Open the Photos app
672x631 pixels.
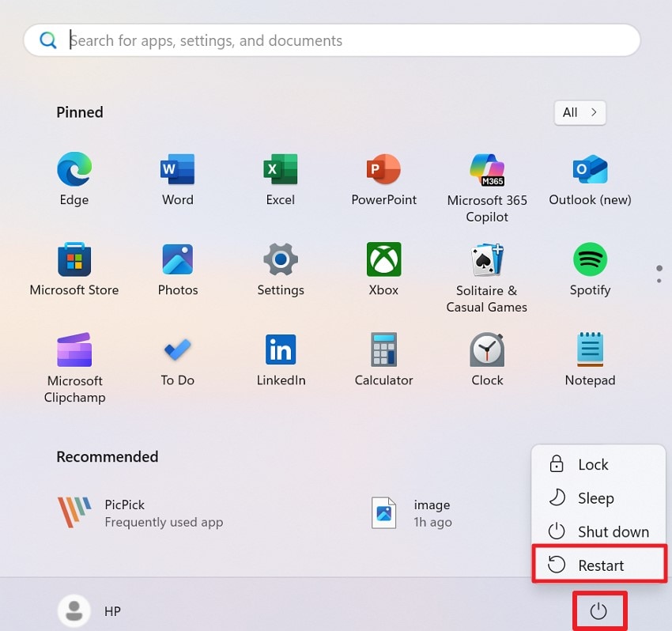pos(177,270)
